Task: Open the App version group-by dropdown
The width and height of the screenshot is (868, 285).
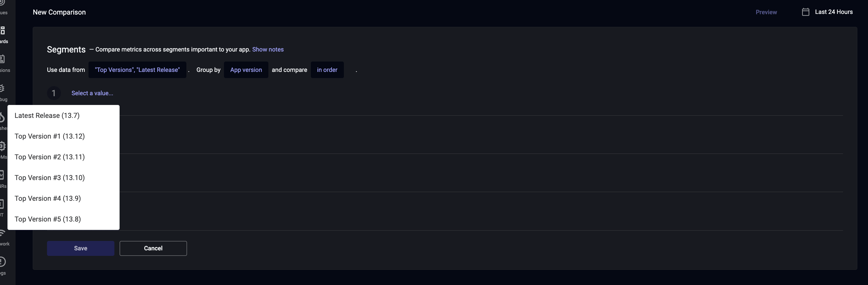Action: pyautogui.click(x=246, y=70)
